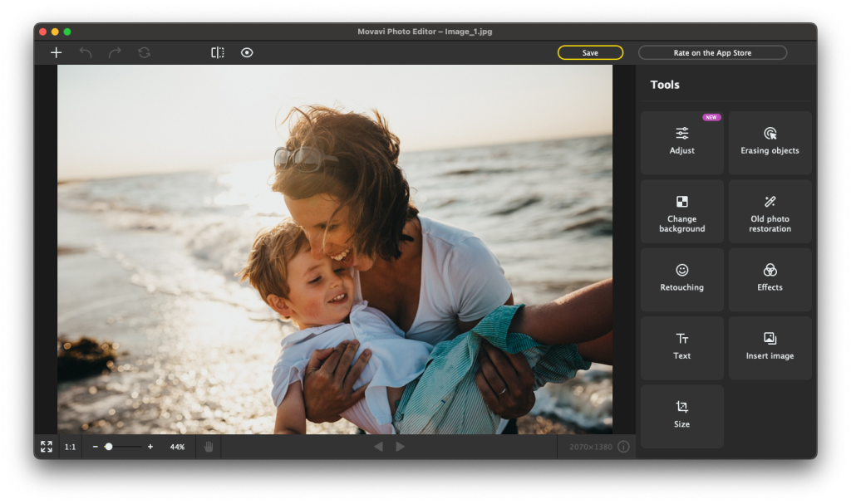Viewport: 851px width, 504px height.
Task: Open the Erasing objects tool
Action: (770, 142)
